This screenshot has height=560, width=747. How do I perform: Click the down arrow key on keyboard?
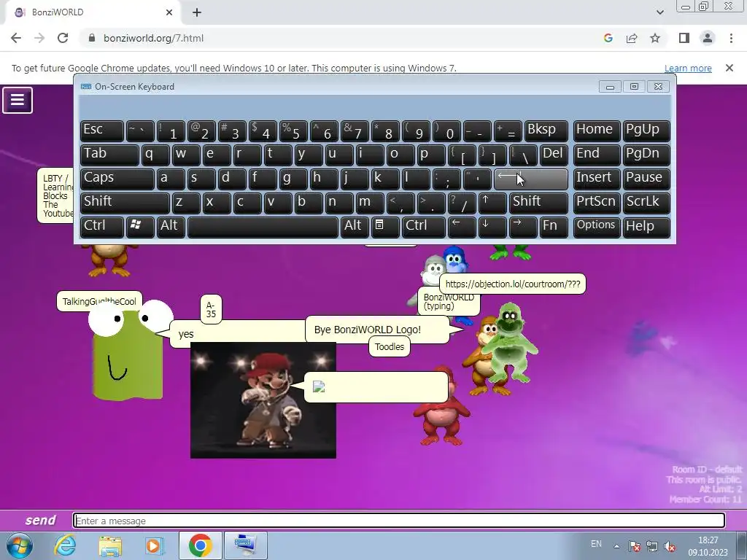click(492, 226)
